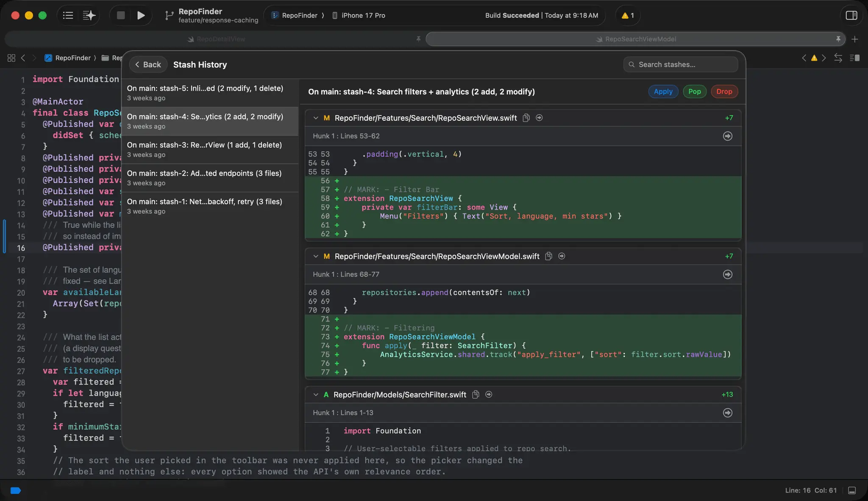Viewport: 868px width, 501px height.
Task: Copy the SearchFilter.swift path icon
Action: [x=476, y=395]
